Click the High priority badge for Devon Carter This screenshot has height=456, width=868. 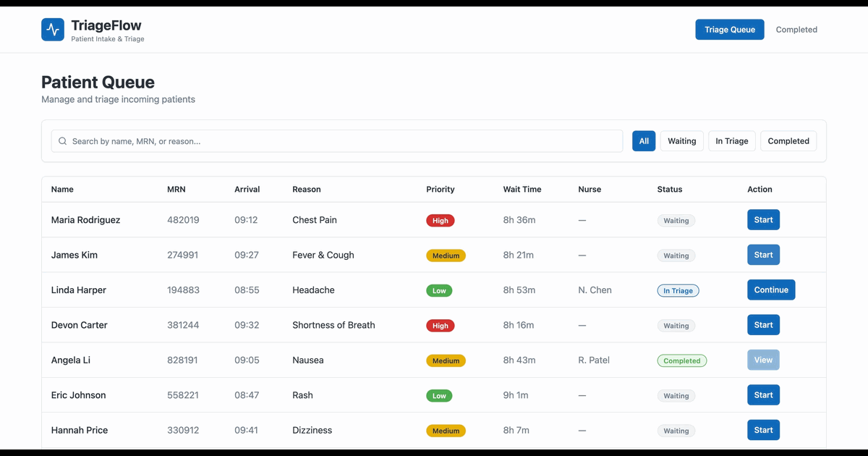[441, 326]
